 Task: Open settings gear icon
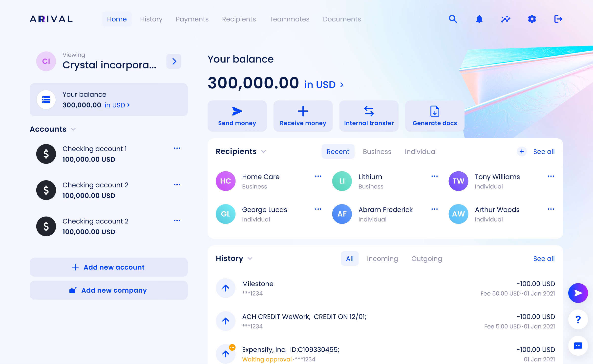coord(532,19)
